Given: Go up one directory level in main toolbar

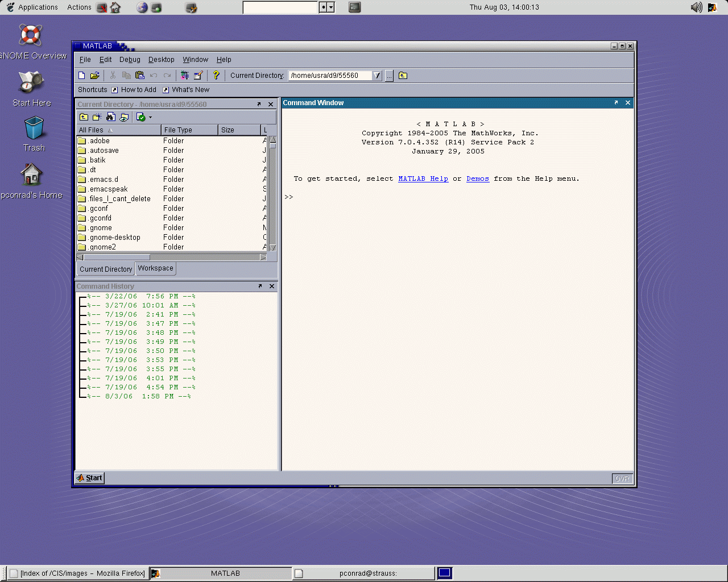Looking at the screenshot, I should pyautogui.click(x=403, y=75).
